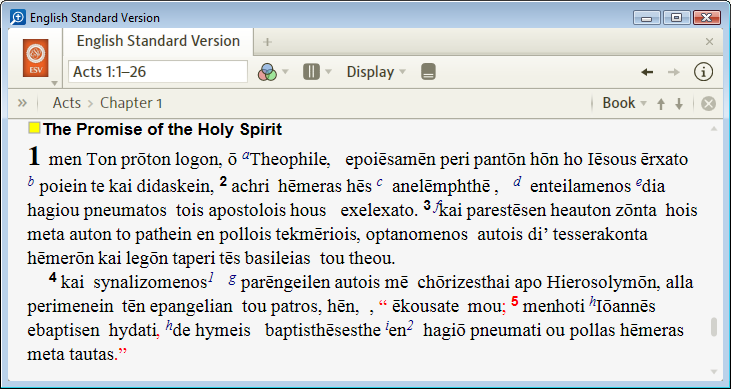Click the scroll down arrow of text pane
The width and height of the screenshot is (731, 389).
click(714, 371)
